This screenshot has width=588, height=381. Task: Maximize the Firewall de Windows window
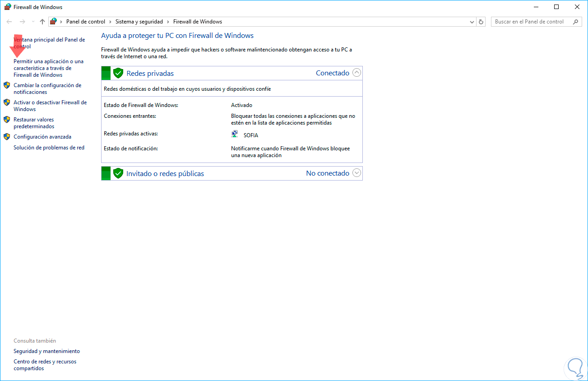[556, 7]
